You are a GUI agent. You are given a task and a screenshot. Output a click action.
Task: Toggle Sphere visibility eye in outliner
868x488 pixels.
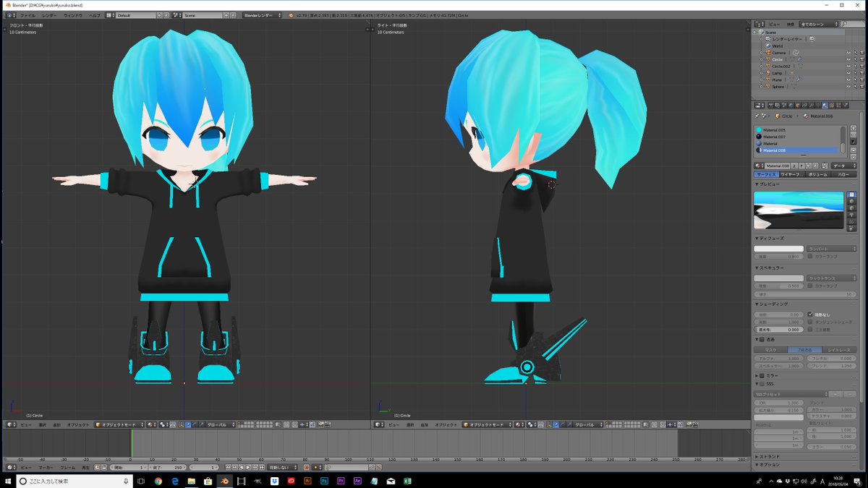pyautogui.click(x=848, y=87)
